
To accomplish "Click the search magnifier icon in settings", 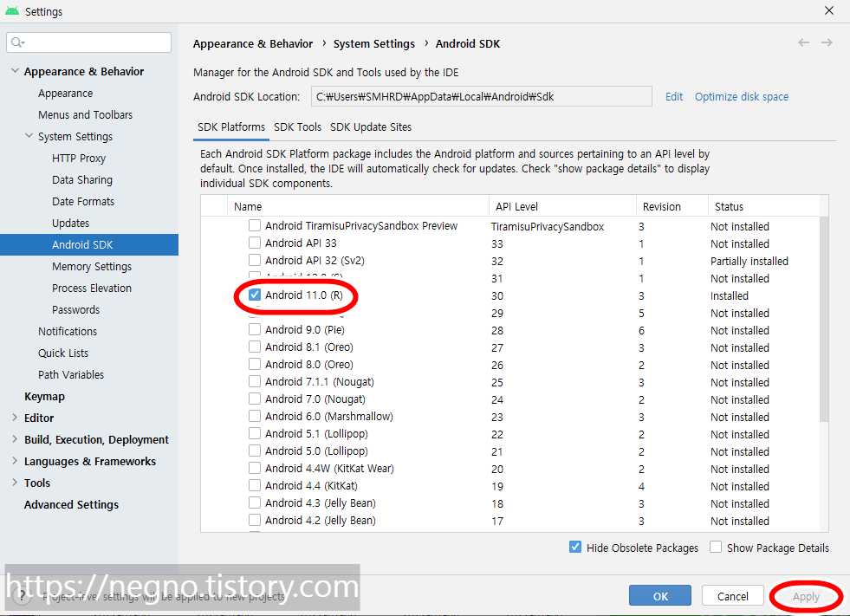I will 16,42.
